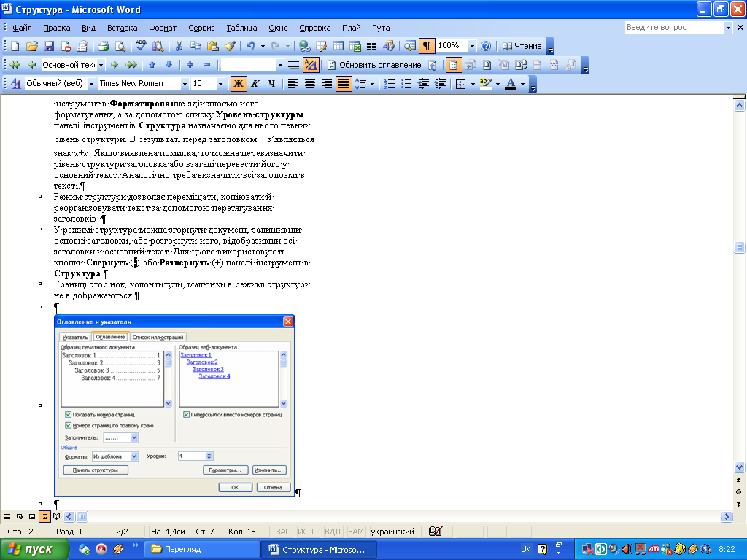Open the line spacing dropdown arrow

tap(371, 84)
